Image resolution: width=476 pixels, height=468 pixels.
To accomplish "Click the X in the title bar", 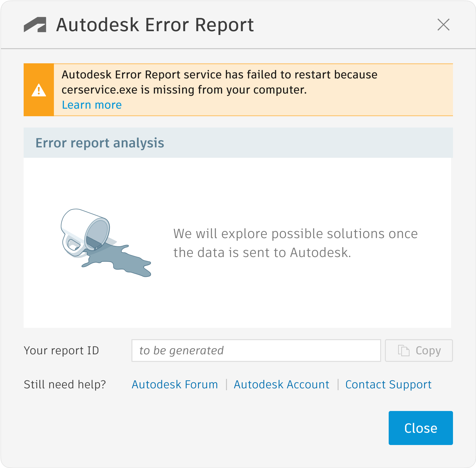I will (444, 25).
